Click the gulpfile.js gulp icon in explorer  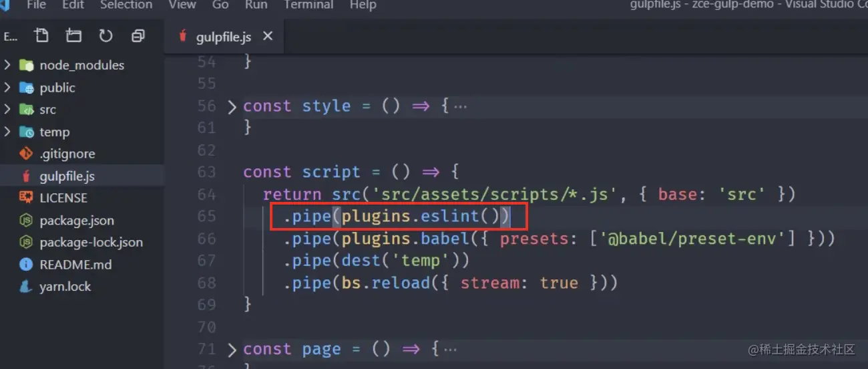(x=27, y=176)
